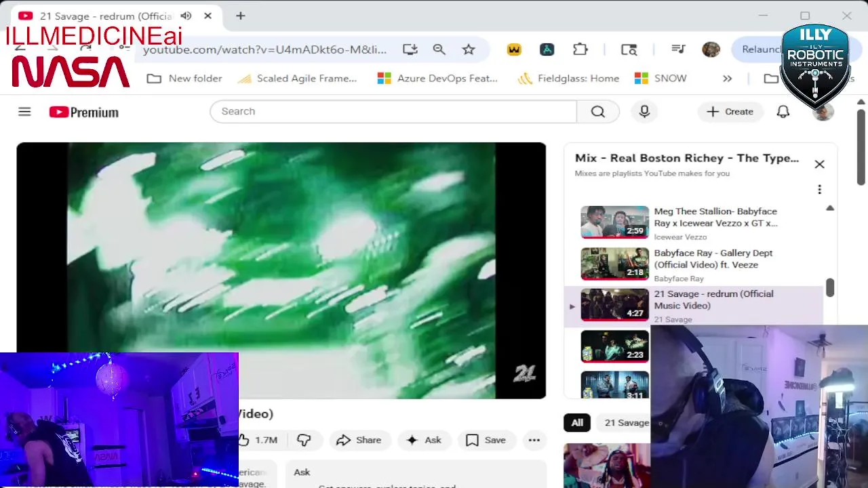Mute the tab via the speaker icon
The height and width of the screenshot is (488, 868).
[186, 16]
